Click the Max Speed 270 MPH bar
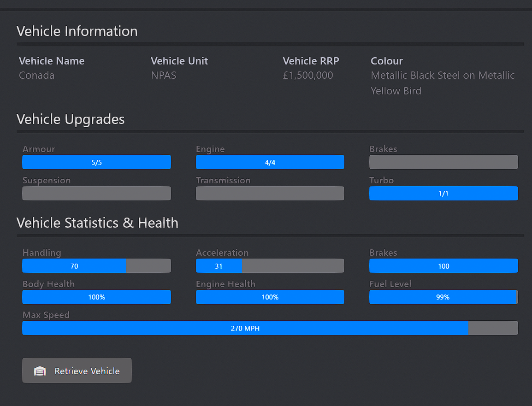The height and width of the screenshot is (406, 532). coord(270,328)
